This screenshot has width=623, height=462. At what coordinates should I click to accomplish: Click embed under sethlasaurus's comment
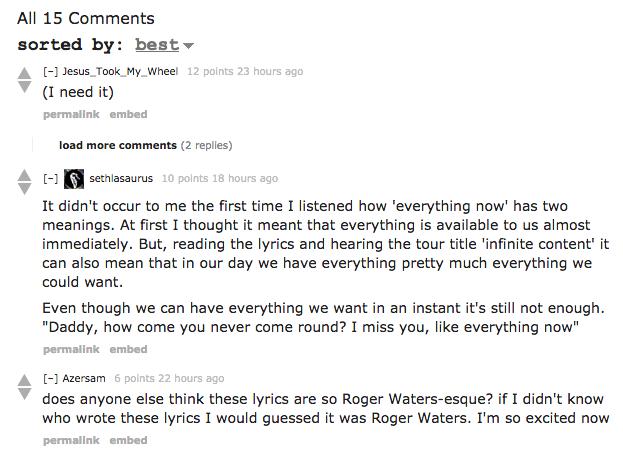click(128, 349)
